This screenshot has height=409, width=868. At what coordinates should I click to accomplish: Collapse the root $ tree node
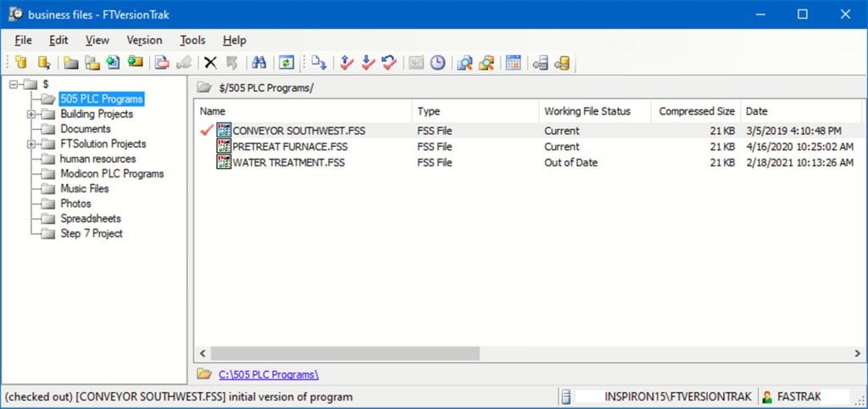pos(14,84)
